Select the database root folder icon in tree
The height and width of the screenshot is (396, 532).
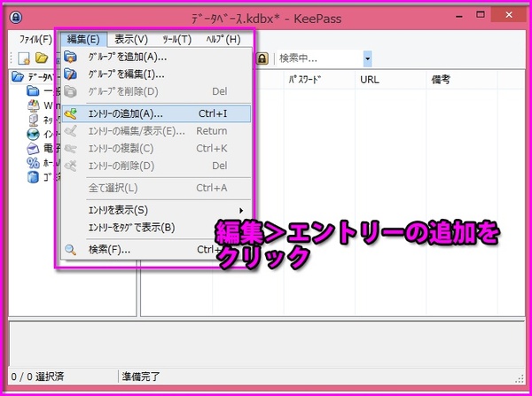(x=18, y=77)
